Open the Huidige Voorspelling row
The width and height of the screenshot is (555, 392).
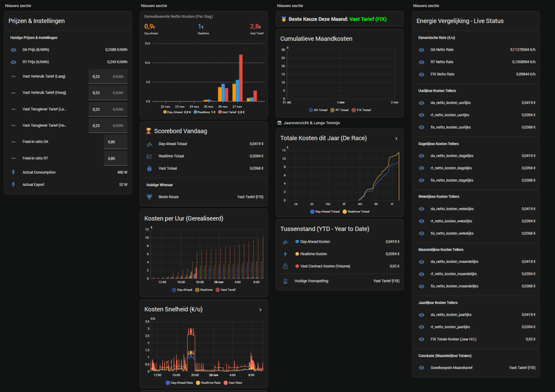point(340,281)
